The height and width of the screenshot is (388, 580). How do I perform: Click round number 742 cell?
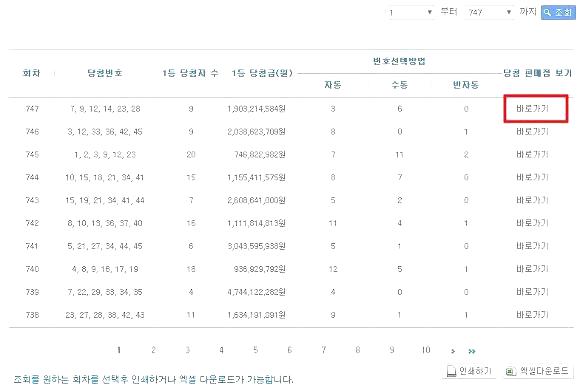(32, 223)
